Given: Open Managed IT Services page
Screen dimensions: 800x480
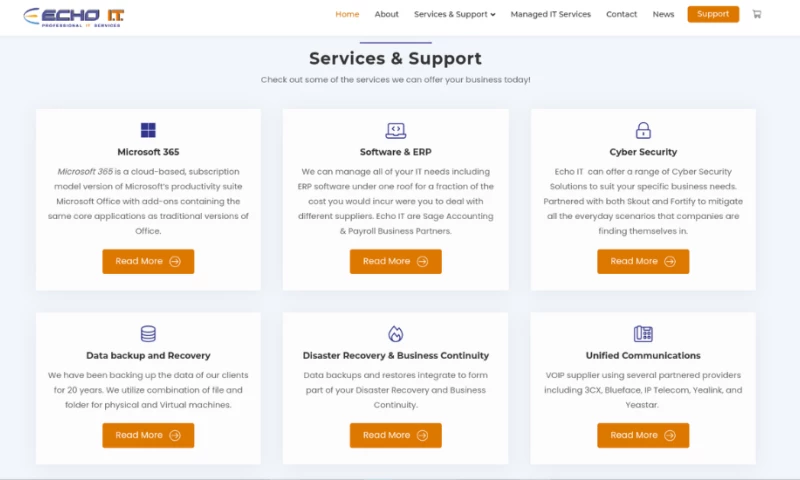Looking at the screenshot, I should coord(550,14).
